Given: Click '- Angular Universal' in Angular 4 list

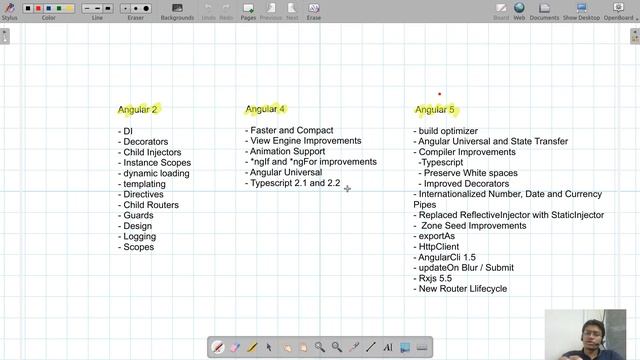Looking at the screenshot, I should coord(284,172).
